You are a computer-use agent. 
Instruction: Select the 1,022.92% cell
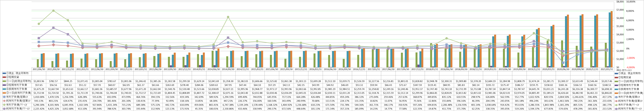534,97
